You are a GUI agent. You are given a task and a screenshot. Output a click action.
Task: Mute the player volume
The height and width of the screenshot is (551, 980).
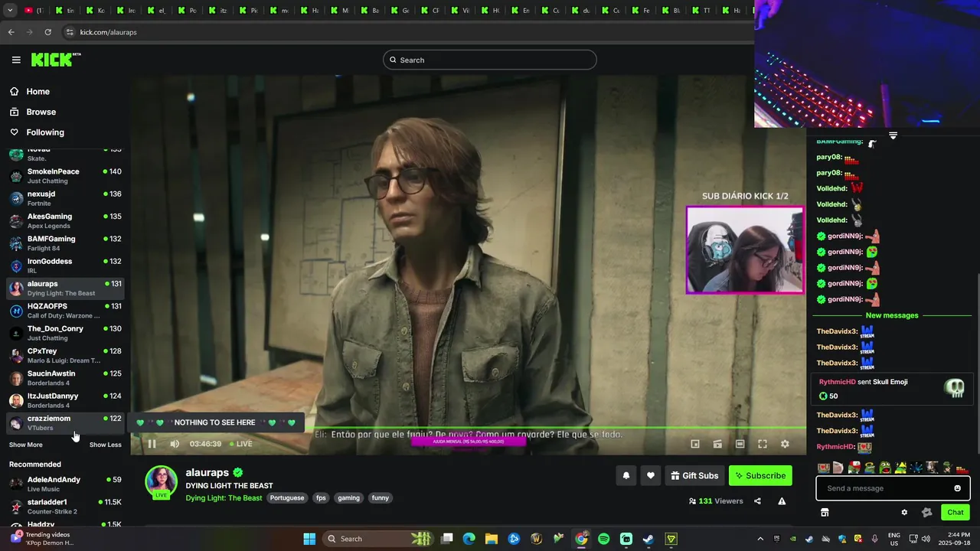point(175,444)
